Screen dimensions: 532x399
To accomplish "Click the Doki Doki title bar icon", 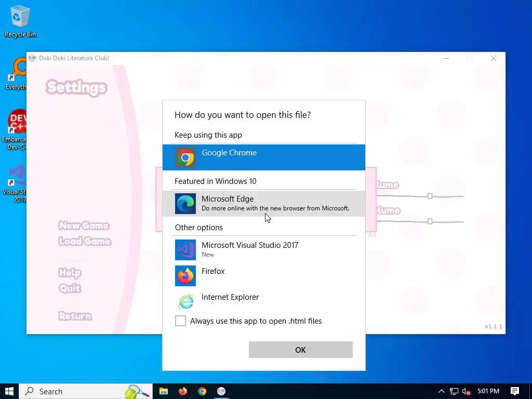I will [x=32, y=58].
